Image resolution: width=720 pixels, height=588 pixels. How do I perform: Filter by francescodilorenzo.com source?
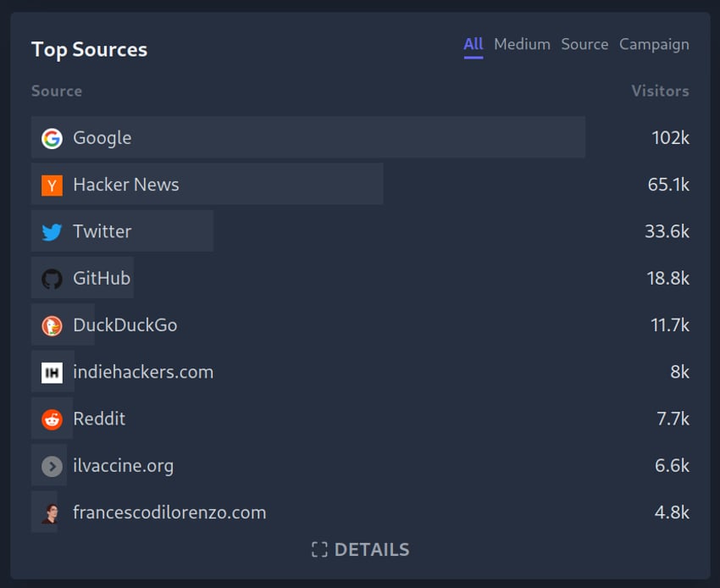pyautogui.click(x=170, y=513)
